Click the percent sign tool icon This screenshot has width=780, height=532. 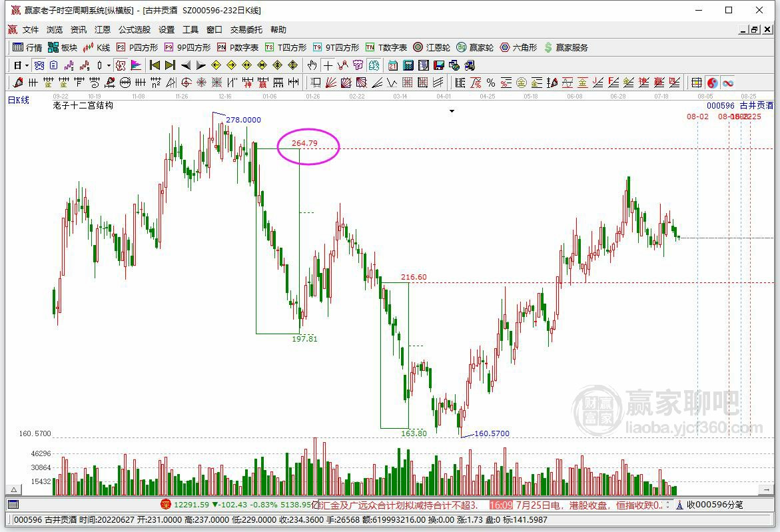491,83
